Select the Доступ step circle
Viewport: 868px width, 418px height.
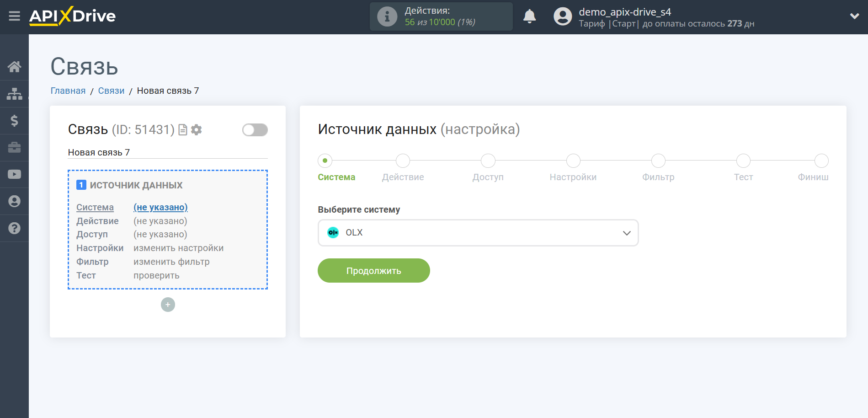pos(488,161)
